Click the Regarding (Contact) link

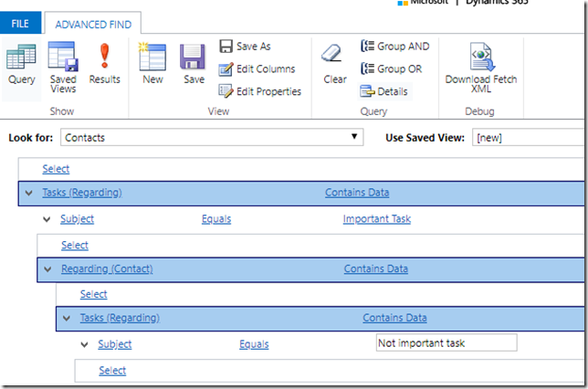point(107,269)
